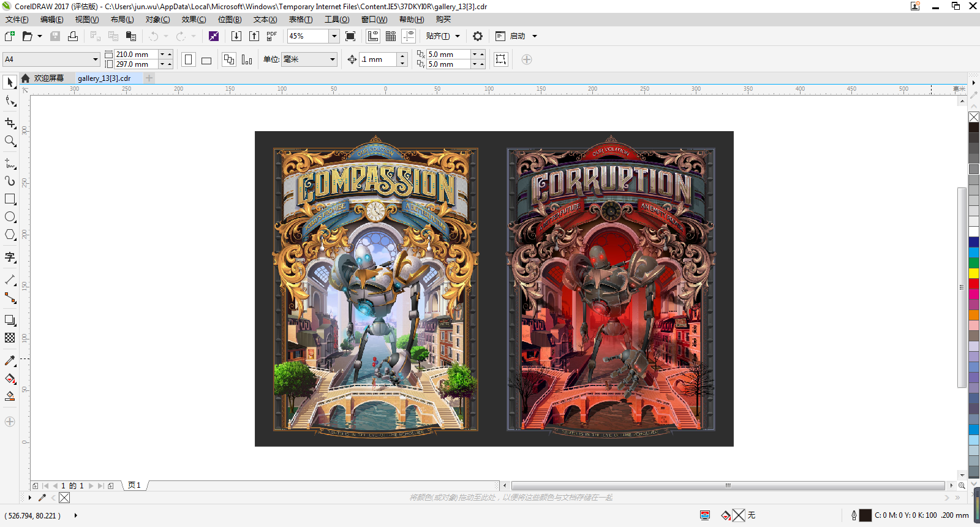Add new document tab with plus button

coord(149,78)
